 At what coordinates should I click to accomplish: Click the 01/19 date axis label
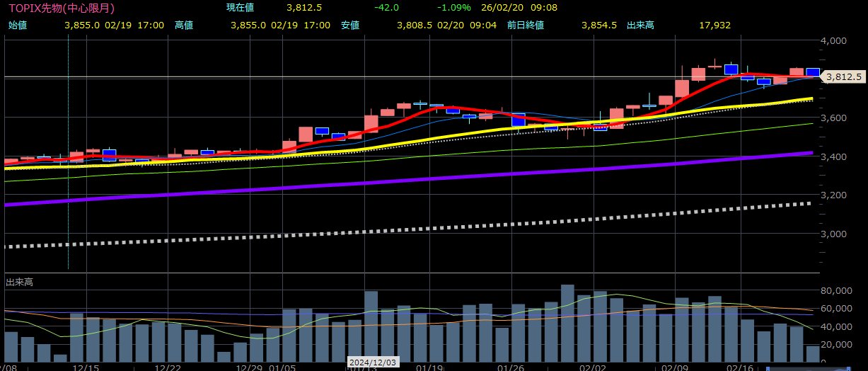[x=429, y=367]
